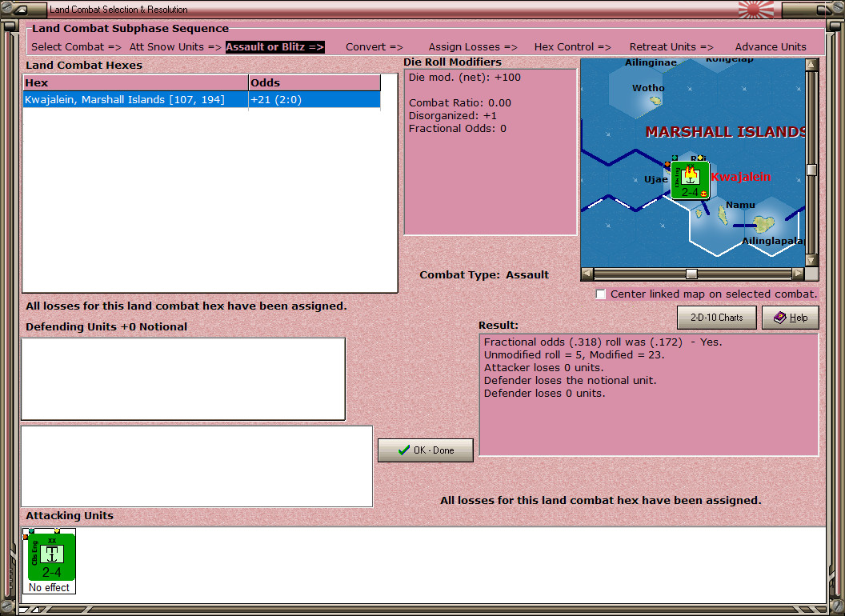Viewport: 845px width, 616px height.
Task: Click the Convert subphase step
Action: (374, 47)
